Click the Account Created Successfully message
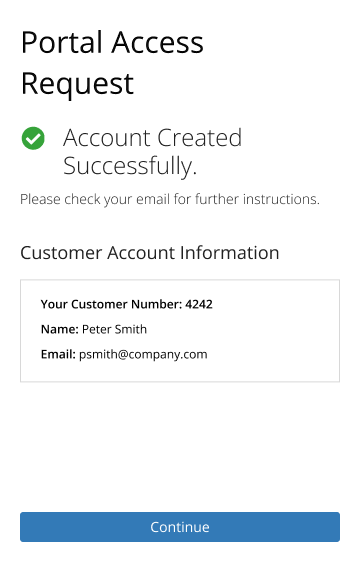360x565 pixels. pos(152,152)
